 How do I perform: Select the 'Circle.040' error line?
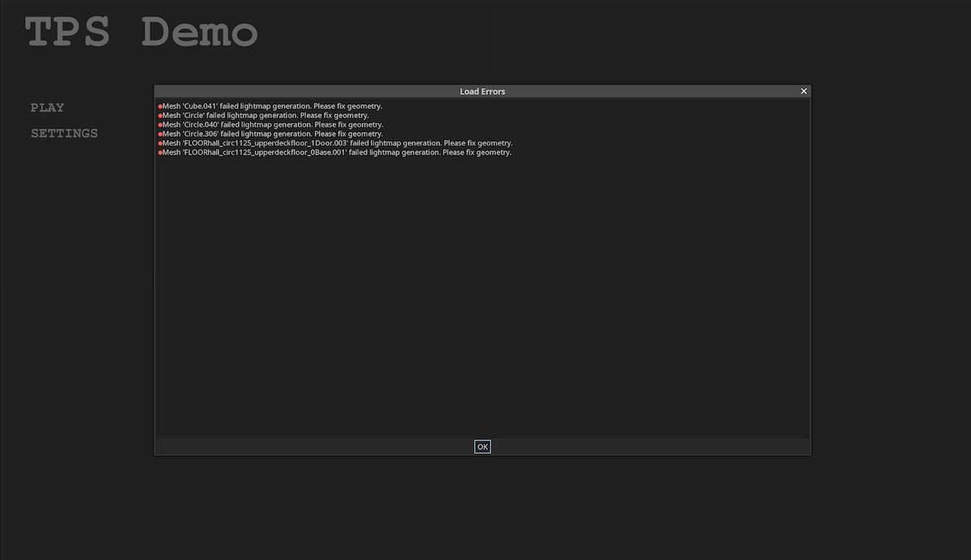click(x=270, y=125)
